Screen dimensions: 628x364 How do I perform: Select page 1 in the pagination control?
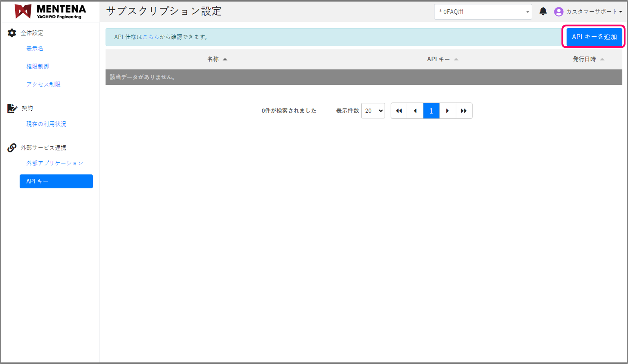point(431,111)
